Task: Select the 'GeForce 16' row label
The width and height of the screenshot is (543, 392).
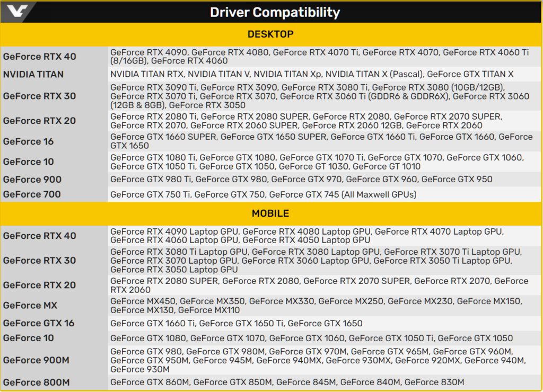Action: tap(29, 141)
